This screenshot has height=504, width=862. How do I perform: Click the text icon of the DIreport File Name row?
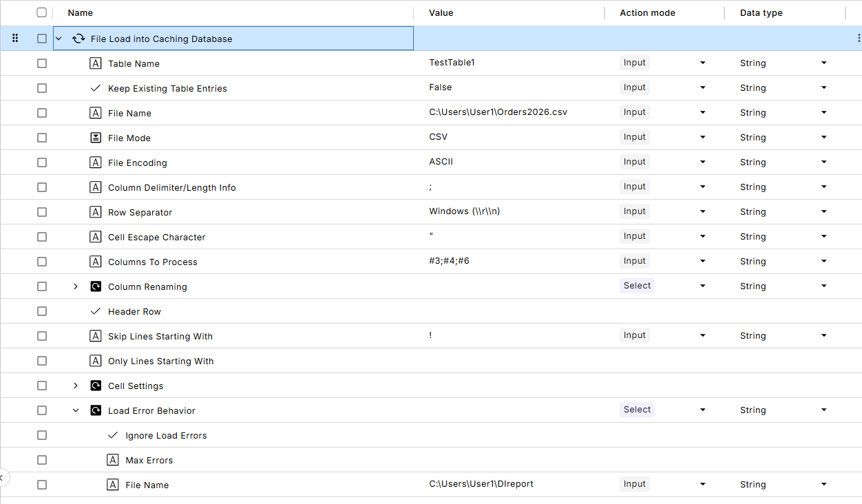pyautogui.click(x=113, y=485)
